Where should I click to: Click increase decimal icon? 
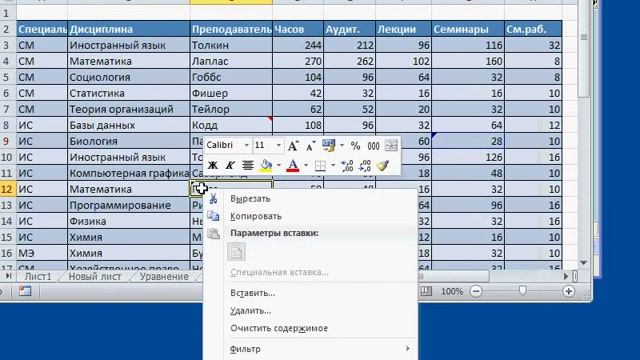pyautogui.click(x=347, y=165)
